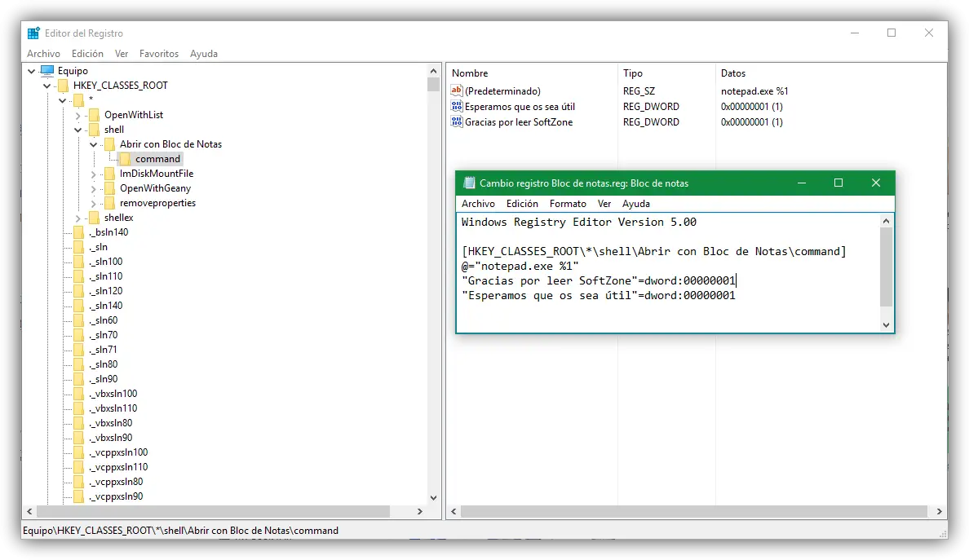Click values pane horizontal scroll right arrow
Viewport: 969px width, 560px height.
coord(940,512)
